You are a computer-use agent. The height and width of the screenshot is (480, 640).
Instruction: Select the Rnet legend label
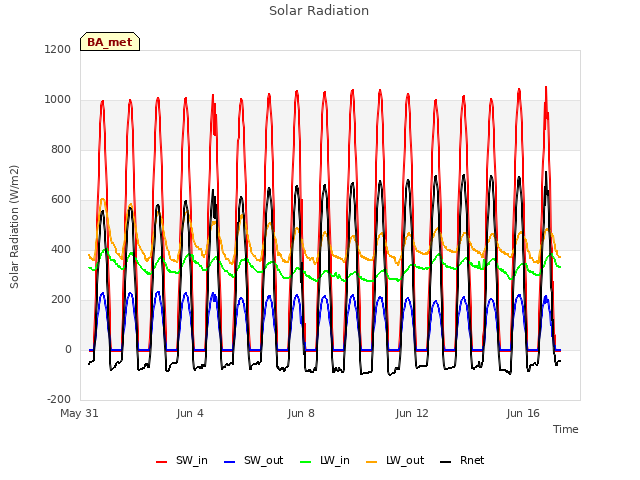[x=472, y=460]
